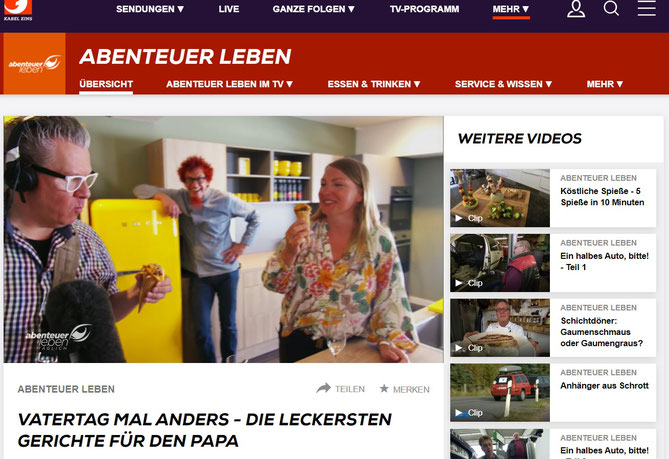Open the Essen & Trinken dropdown
The height and width of the screenshot is (459, 669).
(x=374, y=84)
